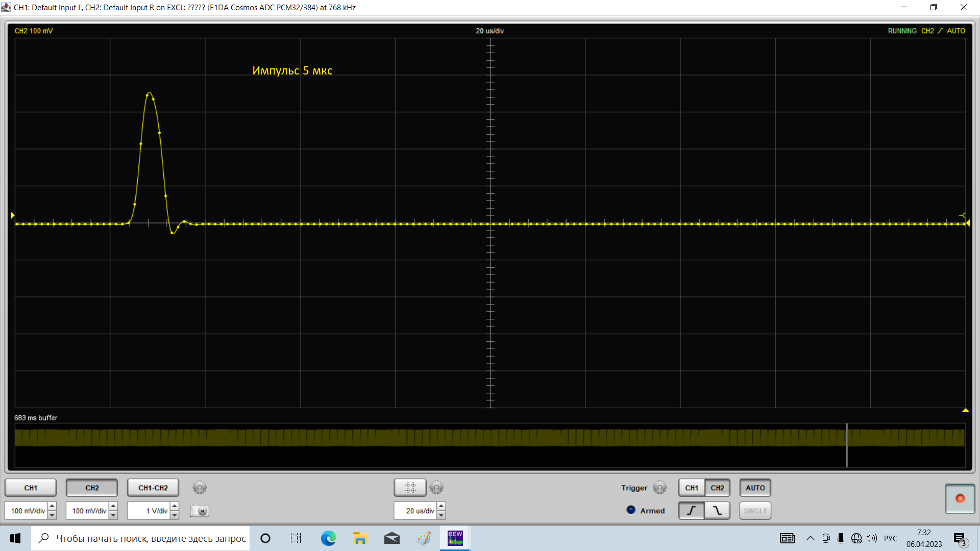
Task: Click the SINGLE trigger button
Action: click(755, 511)
